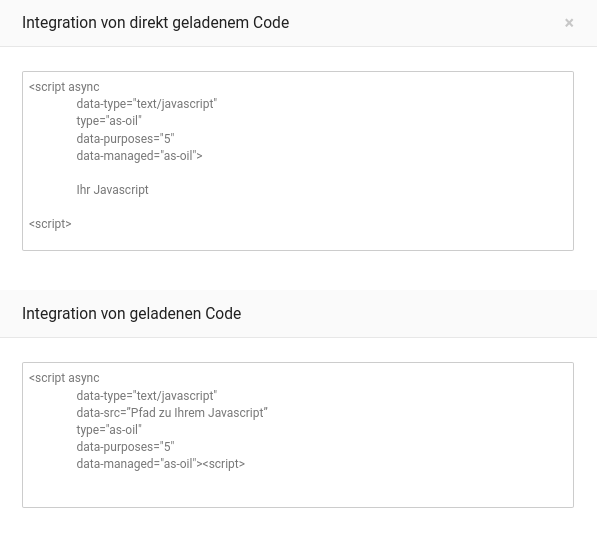Click second box's data-type="text/javascript" line
Image resolution: width=597 pixels, height=546 pixels.
147,396
